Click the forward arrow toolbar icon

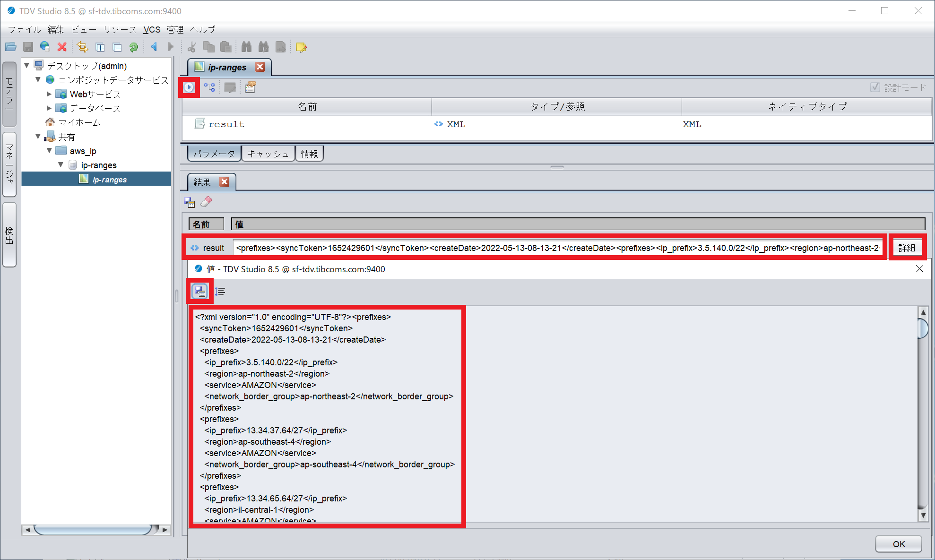(171, 47)
